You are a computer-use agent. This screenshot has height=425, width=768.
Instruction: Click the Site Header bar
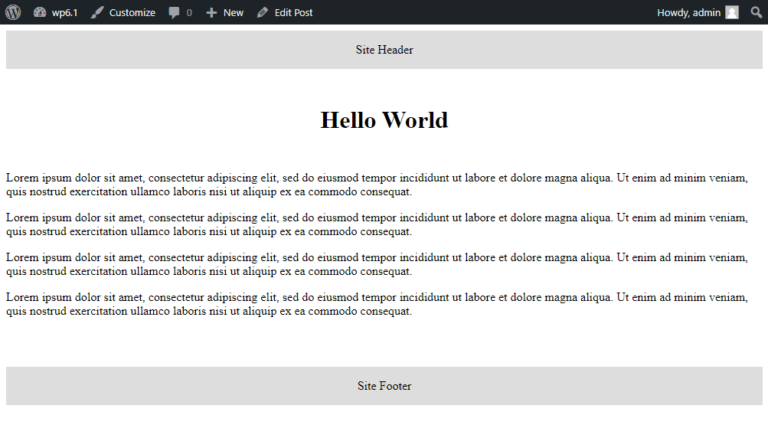click(x=384, y=49)
